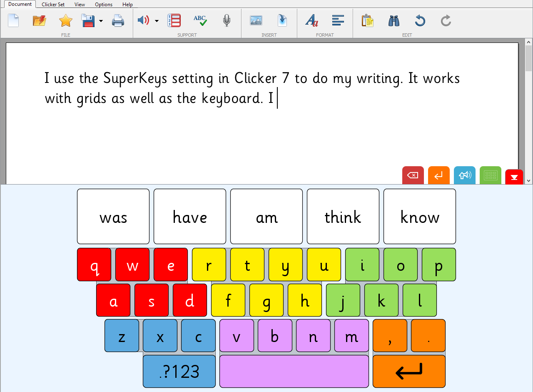This screenshot has height=392, width=533.
Task: Tap the large orange Enter key
Action: pyautogui.click(x=409, y=371)
